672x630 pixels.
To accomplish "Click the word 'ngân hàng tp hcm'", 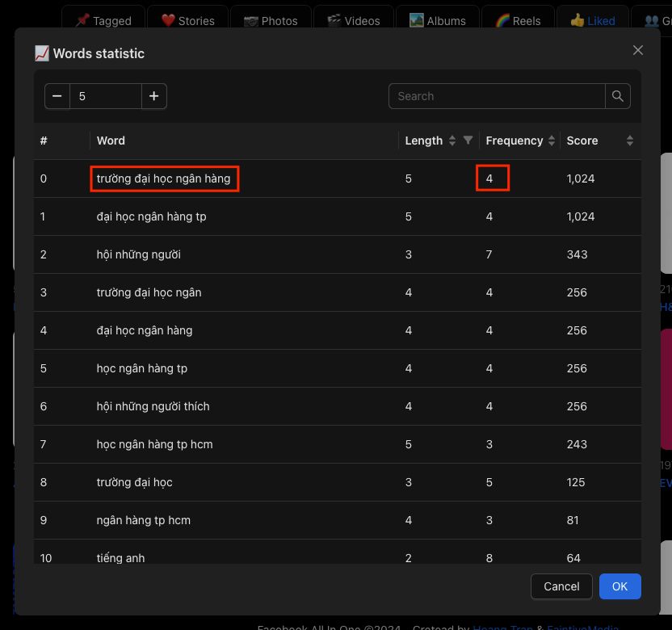I will click(x=144, y=520).
